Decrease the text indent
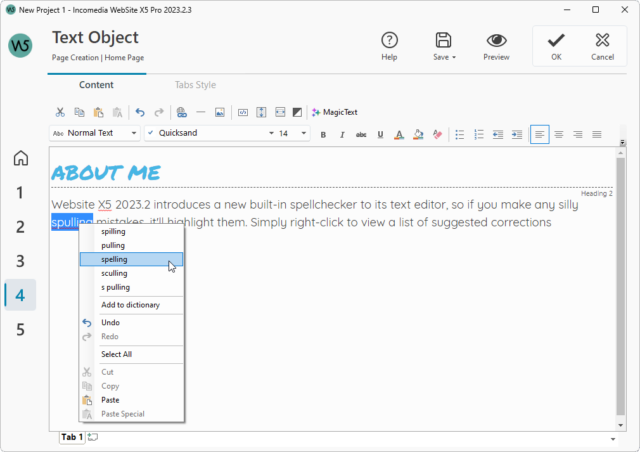 (498, 134)
